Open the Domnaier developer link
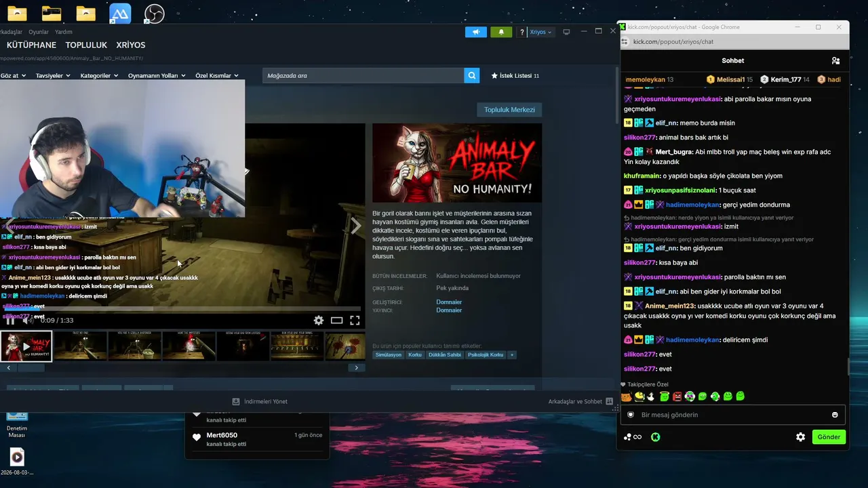The width and height of the screenshot is (868, 488). tap(449, 302)
